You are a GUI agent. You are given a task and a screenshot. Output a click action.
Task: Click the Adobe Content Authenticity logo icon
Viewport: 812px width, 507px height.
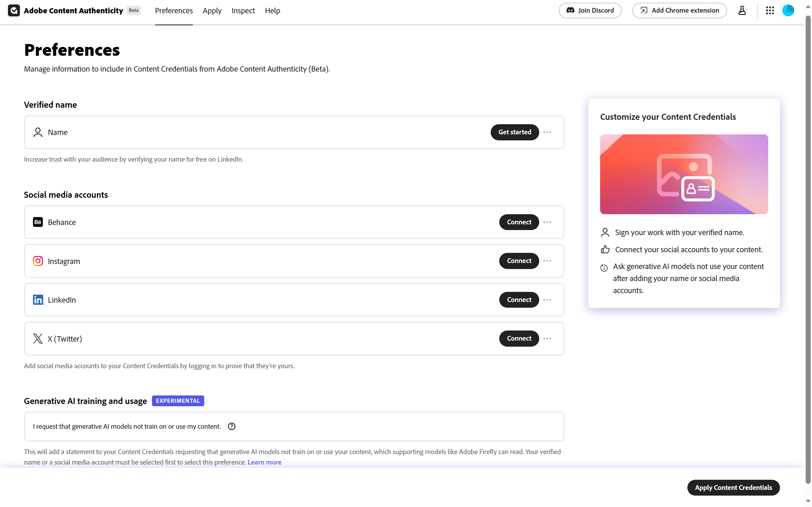[14, 10]
